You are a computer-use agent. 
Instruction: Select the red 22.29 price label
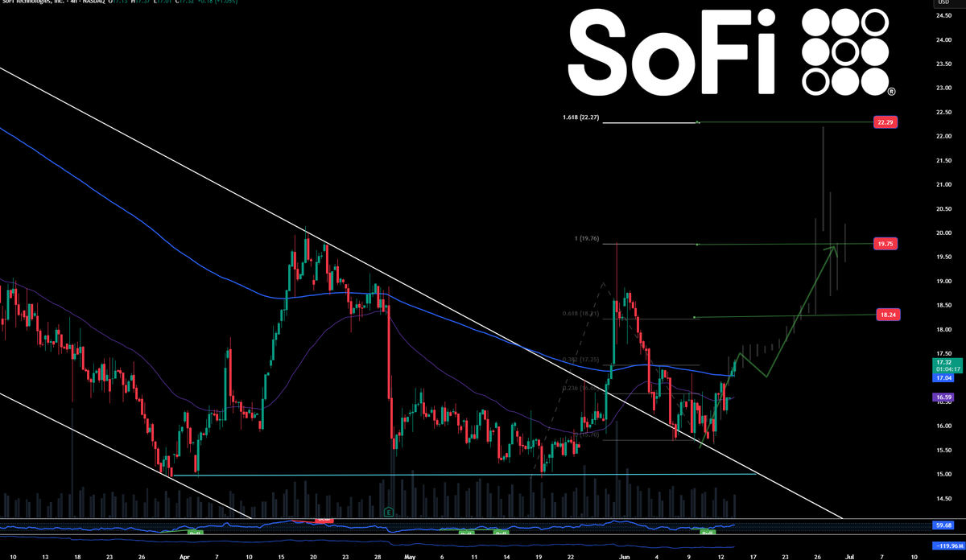(x=886, y=122)
